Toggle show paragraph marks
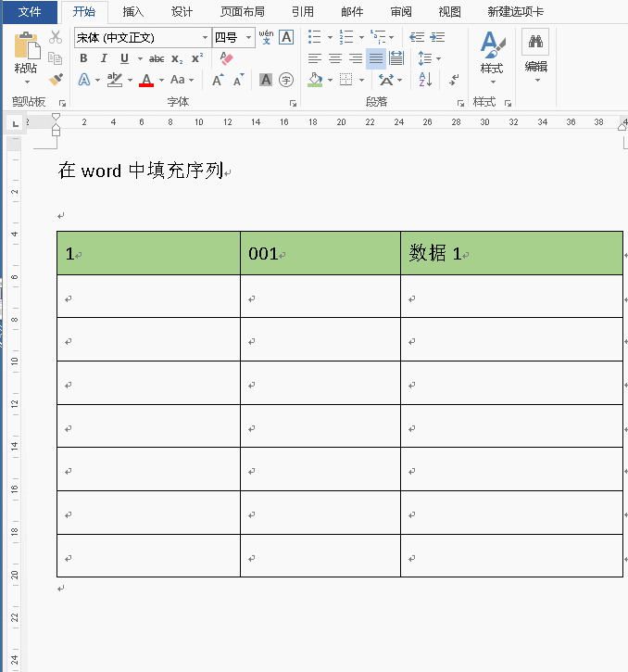The height and width of the screenshot is (672, 628). pos(454,80)
